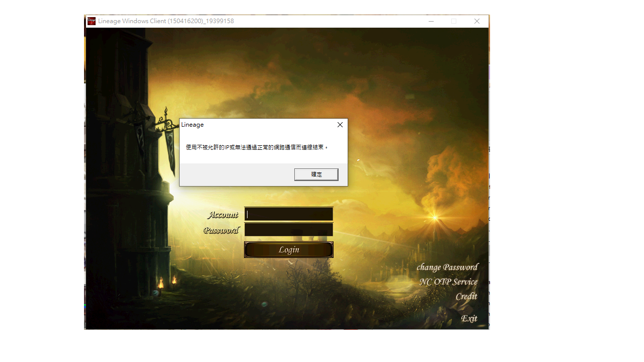Image resolution: width=644 pixels, height=362 pixels.
Task: Open NC OTP Service
Action: click(448, 282)
